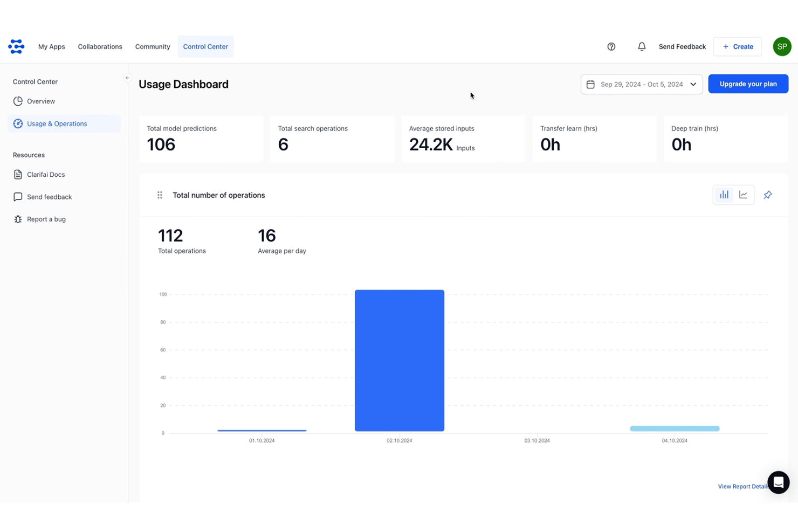Select My Apps in the top navigation
The width and height of the screenshot is (798, 532).
click(51, 46)
